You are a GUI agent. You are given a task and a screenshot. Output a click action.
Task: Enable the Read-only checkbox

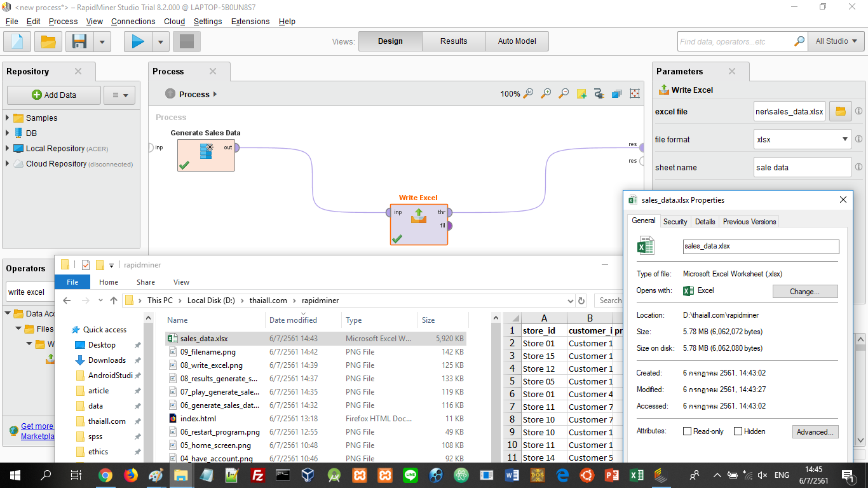[x=687, y=431]
